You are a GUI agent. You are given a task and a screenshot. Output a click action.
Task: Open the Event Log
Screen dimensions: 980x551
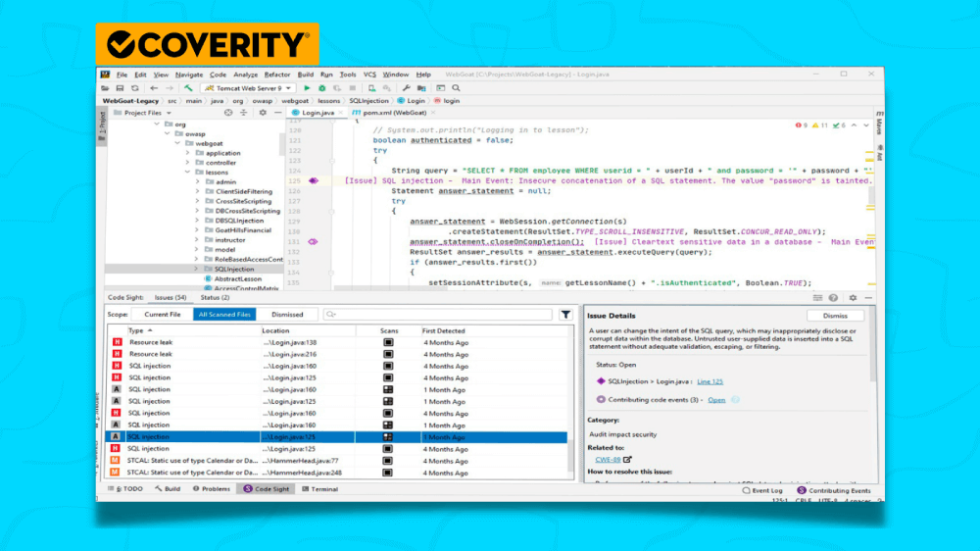(x=761, y=490)
